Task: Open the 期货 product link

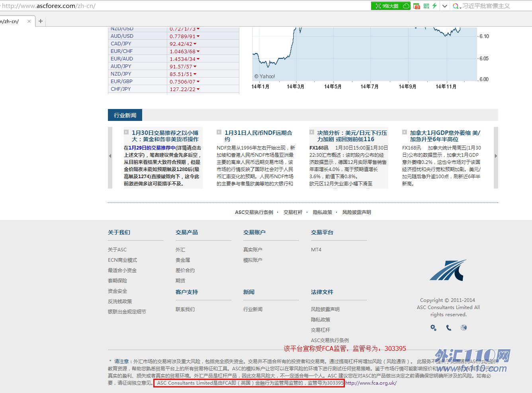Action: point(180,281)
